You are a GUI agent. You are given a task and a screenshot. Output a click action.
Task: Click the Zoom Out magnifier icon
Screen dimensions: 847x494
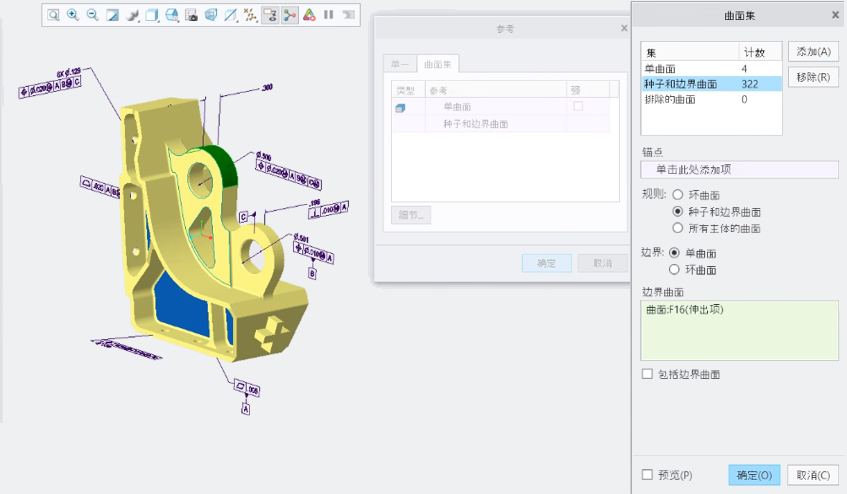(92, 15)
